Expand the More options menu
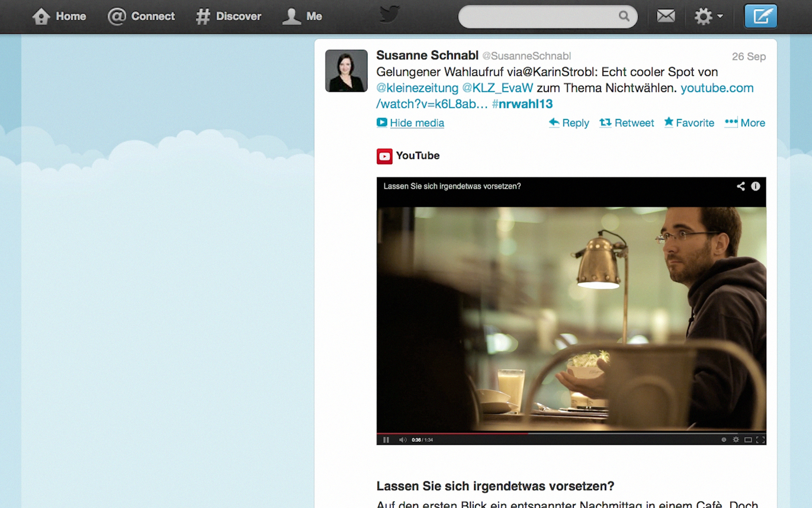 (x=745, y=123)
